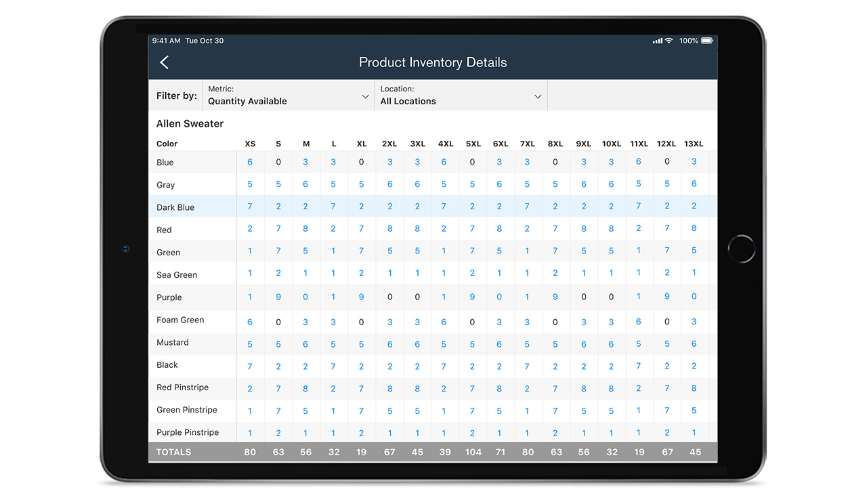
Task: Select the Green Pinstripe row label
Action: pyautogui.click(x=187, y=410)
